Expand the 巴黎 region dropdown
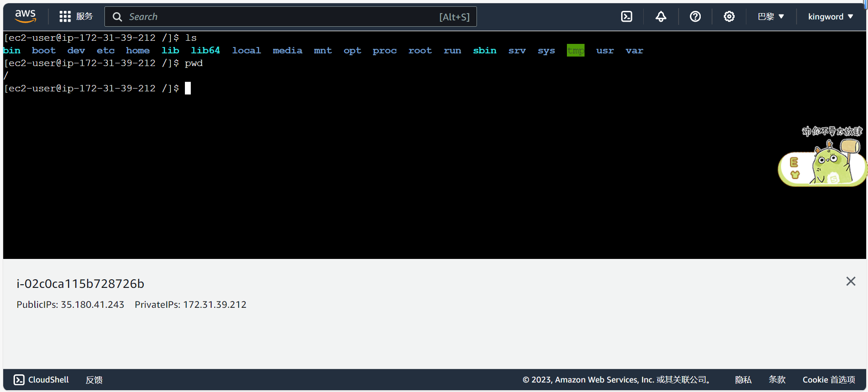Screen dimensions: 868x392 771,17
